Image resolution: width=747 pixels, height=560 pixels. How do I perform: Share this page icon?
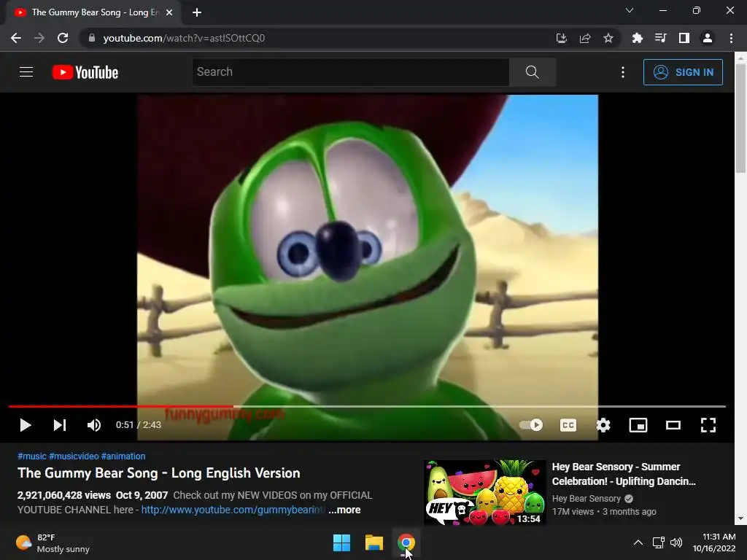point(585,38)
